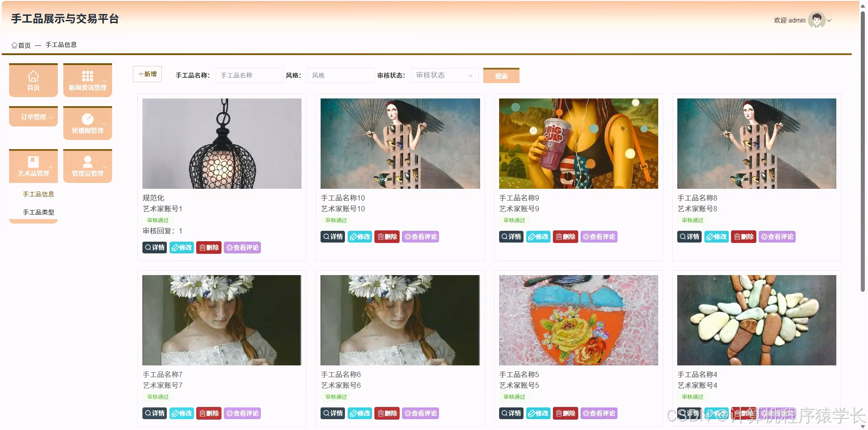
Task: View 详情 for 手工品名称9
Action: 511,237
